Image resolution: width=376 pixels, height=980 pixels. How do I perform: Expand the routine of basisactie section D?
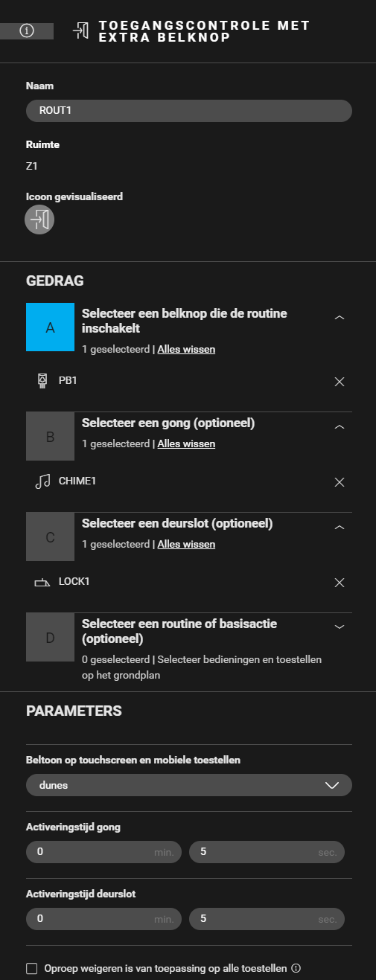pyautogui.click(x=340, y=627)
